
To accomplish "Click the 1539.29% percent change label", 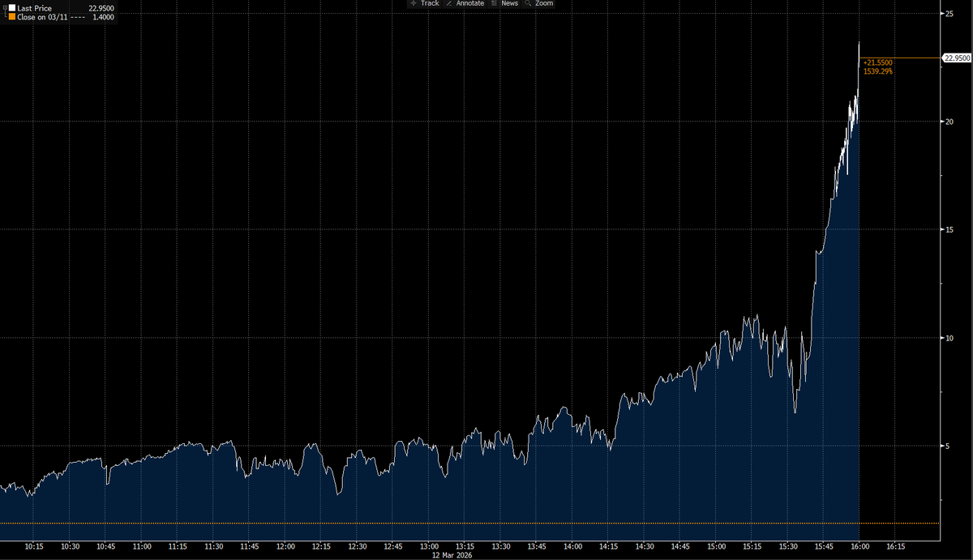I will click(878, 71).
